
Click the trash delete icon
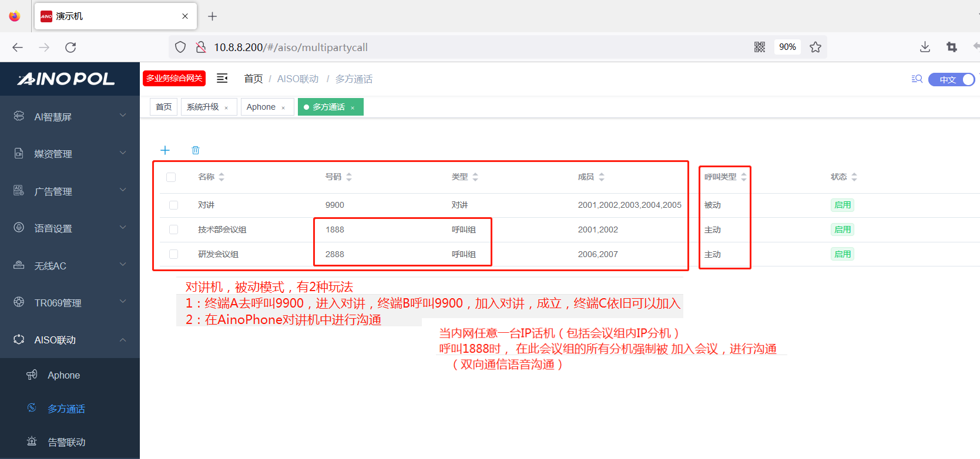click(x=196, y=150)
